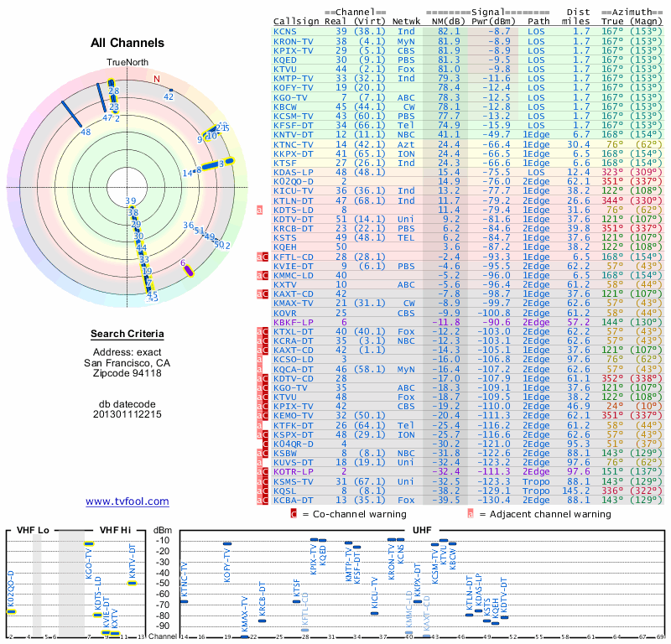Click the KQED PBS callsign entry

(284, 60)
